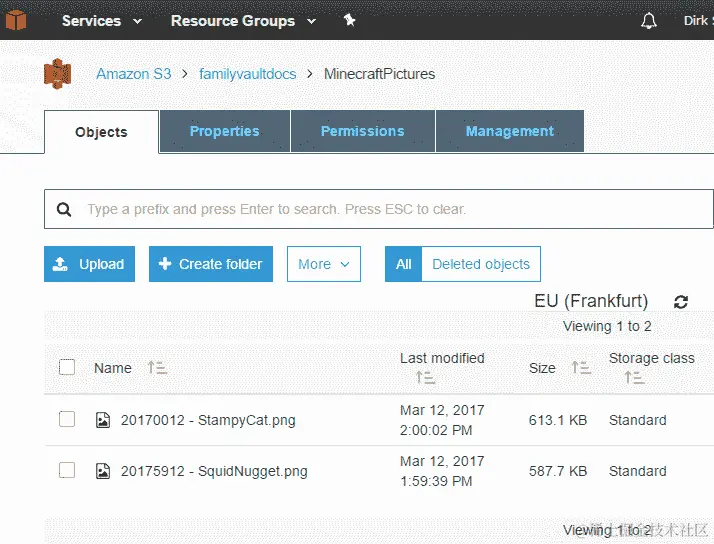Click Standard storage class for SquidNugget.png

pos(638,471)
